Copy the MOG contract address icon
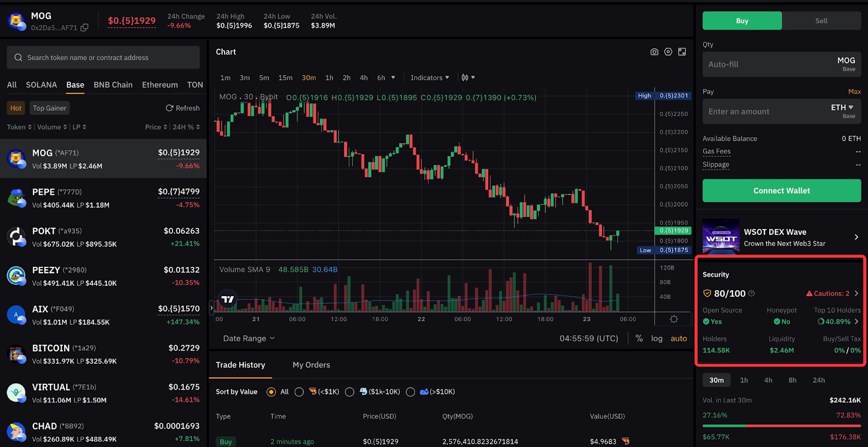 pyautogui.click(x=84, y=28)
